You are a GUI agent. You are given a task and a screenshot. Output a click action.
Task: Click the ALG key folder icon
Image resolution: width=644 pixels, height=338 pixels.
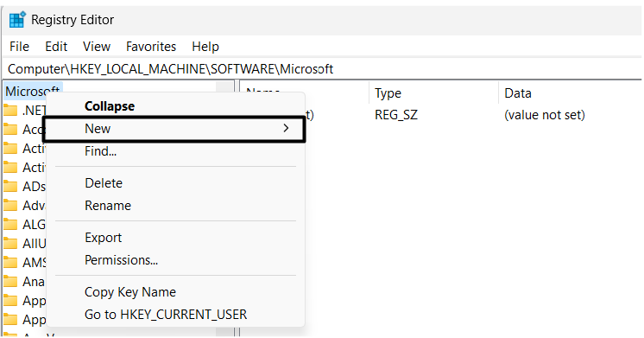point(10,225)
